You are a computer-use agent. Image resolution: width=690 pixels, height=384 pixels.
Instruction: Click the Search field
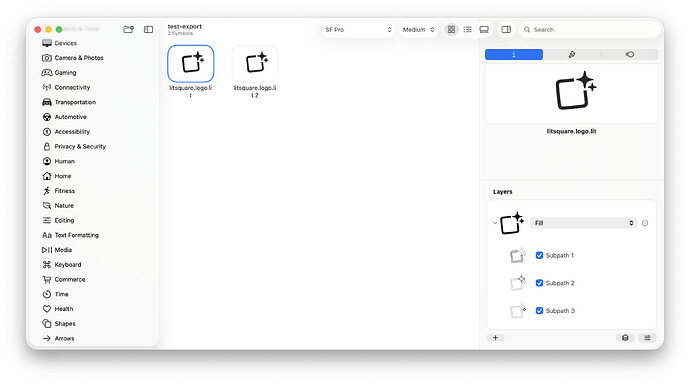coord(590,29)
